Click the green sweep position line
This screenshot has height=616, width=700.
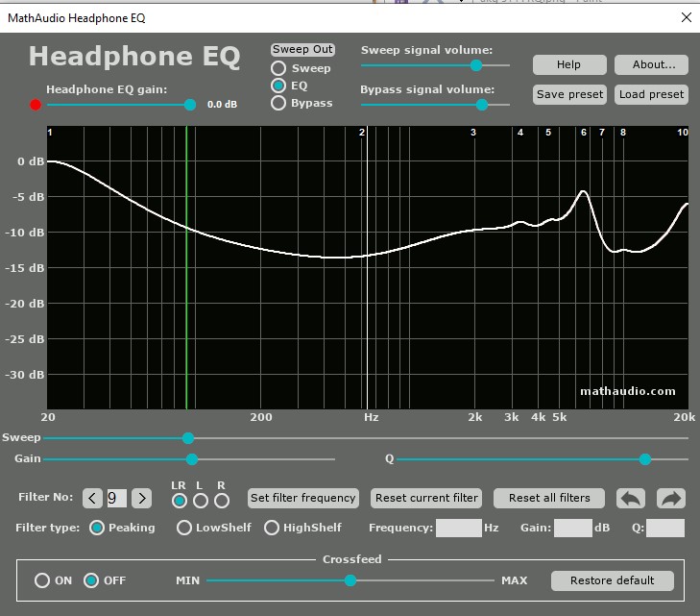click(186, 268)
